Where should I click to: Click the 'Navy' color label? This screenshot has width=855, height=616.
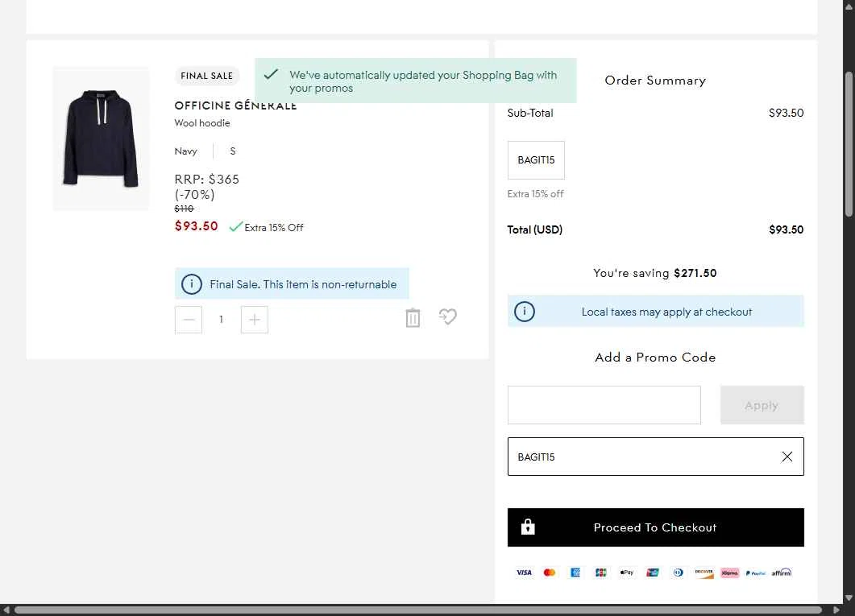(x=186, y=151)
